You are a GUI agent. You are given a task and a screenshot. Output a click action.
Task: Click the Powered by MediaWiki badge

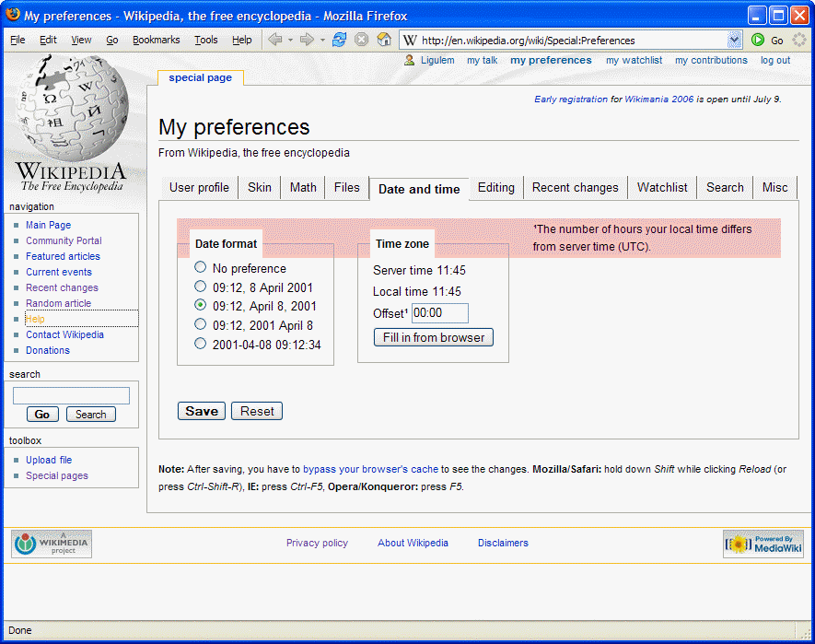tap(763, 544)
